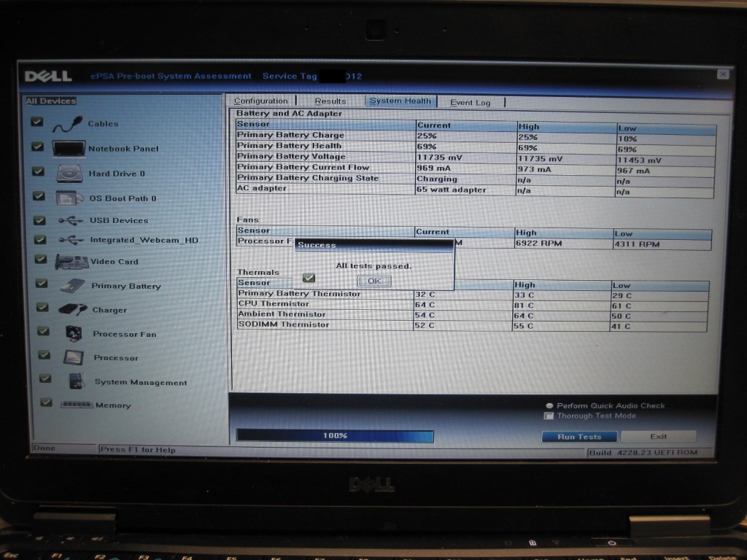Click the 6922 RPM fan high value

[x=539, y=244]
